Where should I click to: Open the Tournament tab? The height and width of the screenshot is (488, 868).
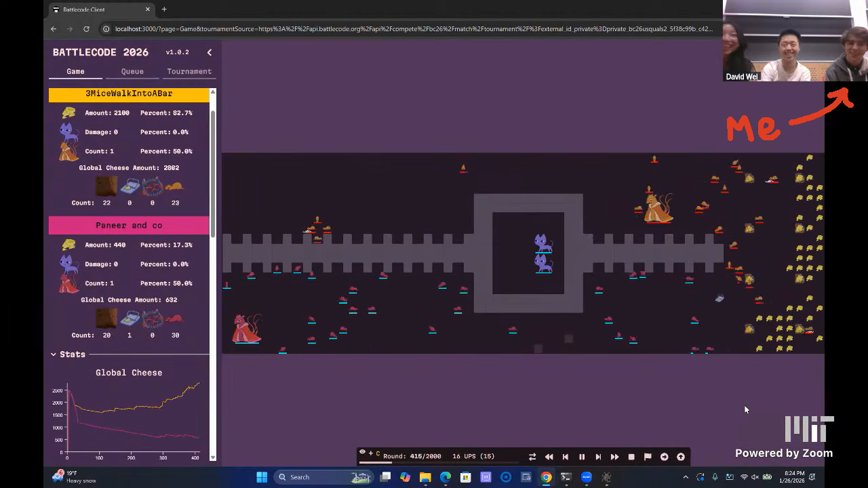pyautogui.click(x=189, y=71)
